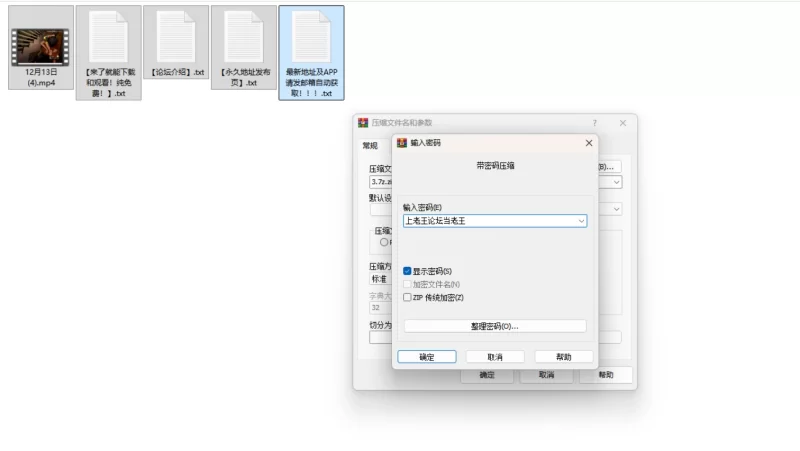800x451 pixels.
Task: Close the 压缩文件名和参数 window
Action: click(x=622, y=123)
